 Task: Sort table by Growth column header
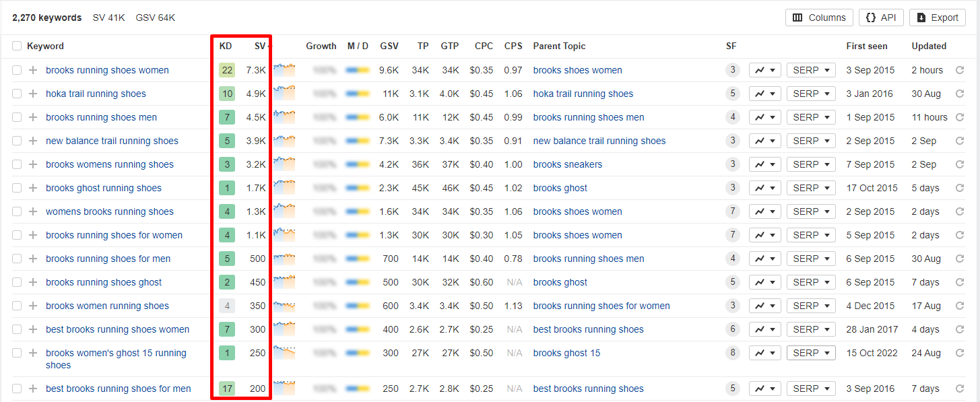[x=321, y=46]
